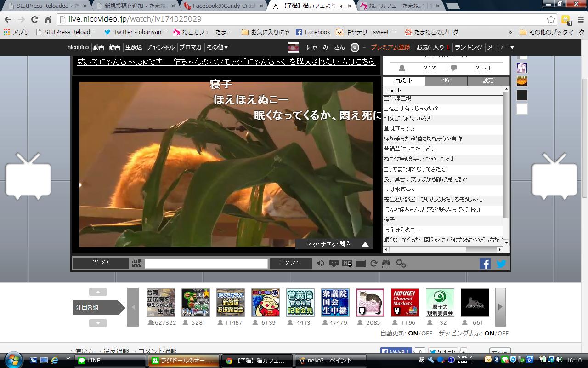Open the LINE taskbar item

tap(111, 361)
